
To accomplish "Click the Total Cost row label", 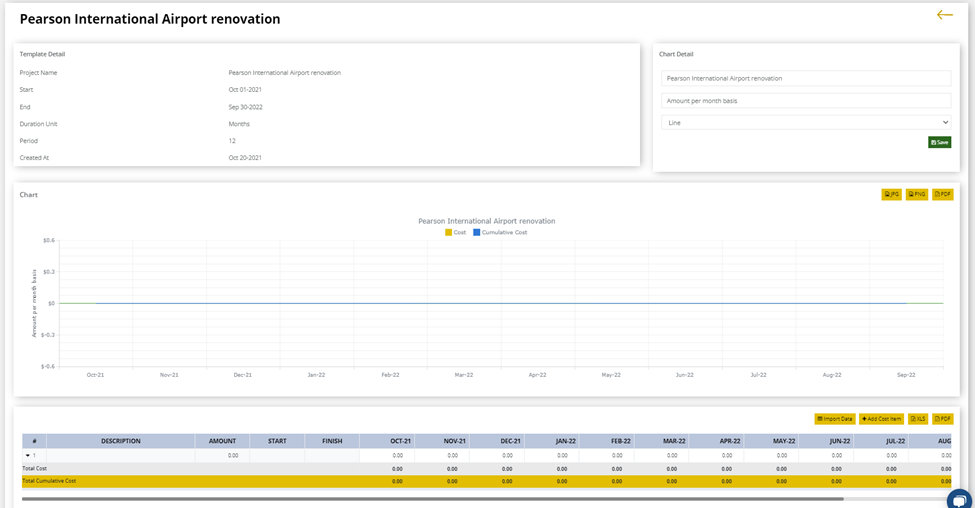I will click(35, 468).
